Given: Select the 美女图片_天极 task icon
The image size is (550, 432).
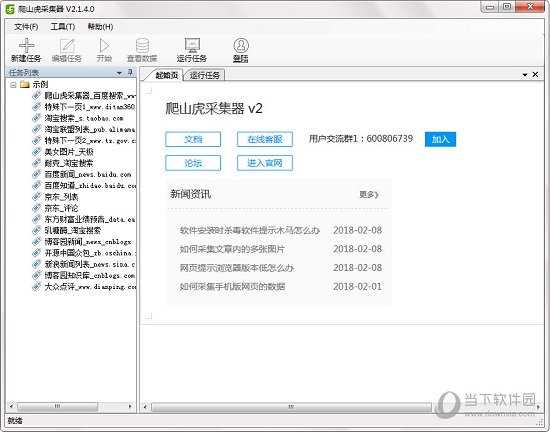Looking at the screenshot, I should coord(36,152).
